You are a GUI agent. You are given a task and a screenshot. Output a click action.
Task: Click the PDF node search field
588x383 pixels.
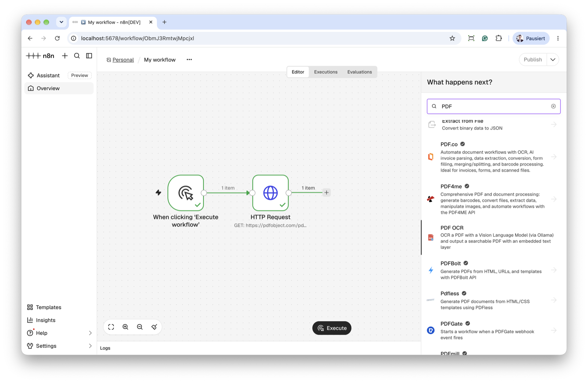(494, 106)
